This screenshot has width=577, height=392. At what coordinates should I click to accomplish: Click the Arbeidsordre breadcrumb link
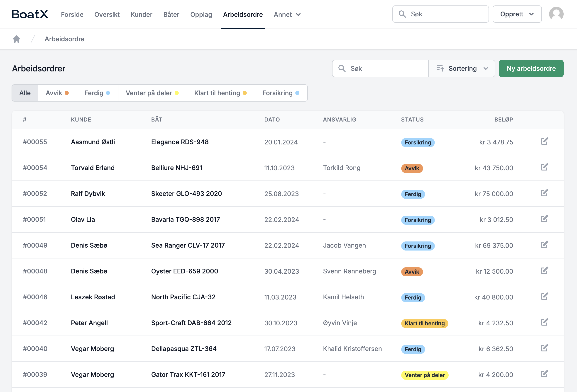(x=64, y=39)
